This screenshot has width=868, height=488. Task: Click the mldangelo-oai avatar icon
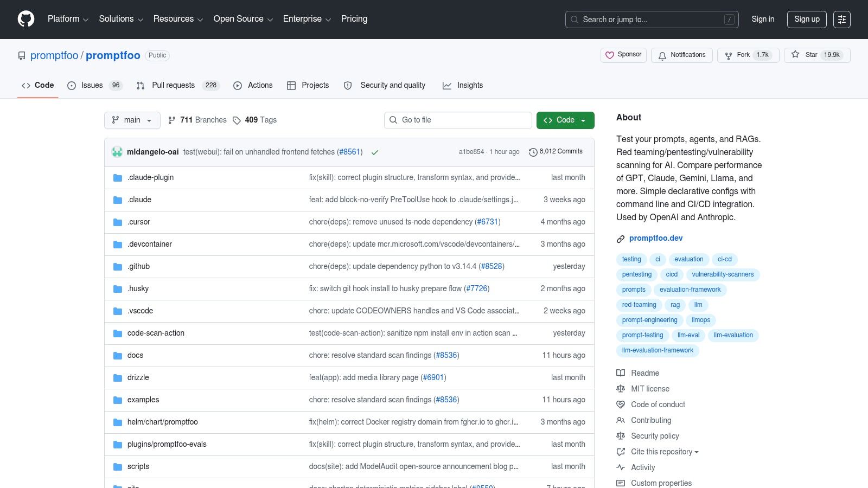tap(117, 152)
